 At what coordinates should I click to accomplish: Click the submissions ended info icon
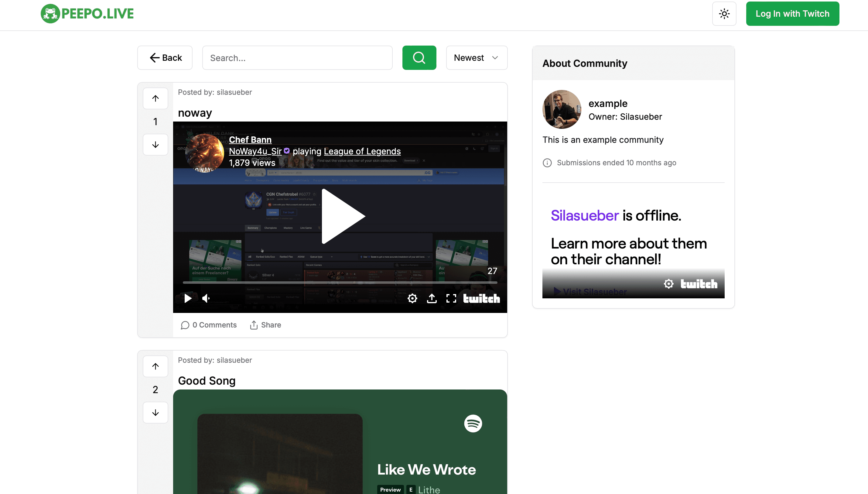pos(547,163)
